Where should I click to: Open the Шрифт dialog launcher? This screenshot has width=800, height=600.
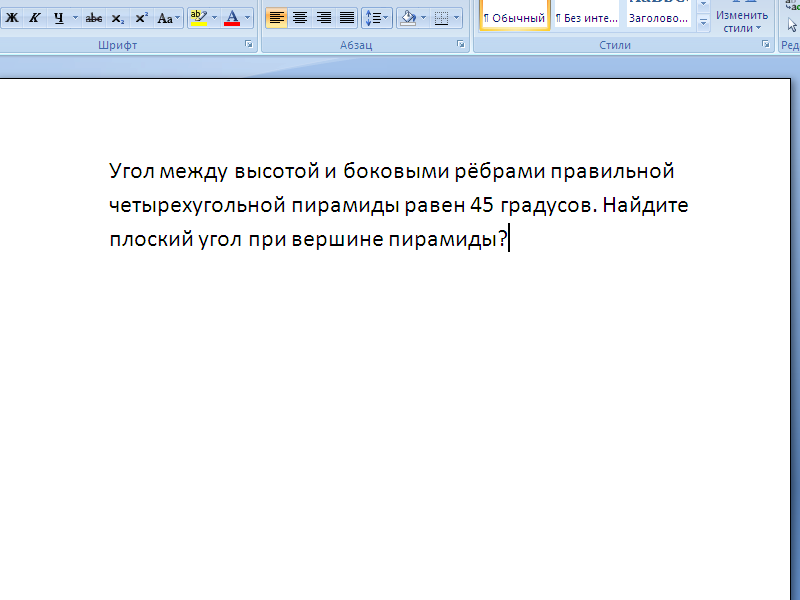[x=248, y=45]
